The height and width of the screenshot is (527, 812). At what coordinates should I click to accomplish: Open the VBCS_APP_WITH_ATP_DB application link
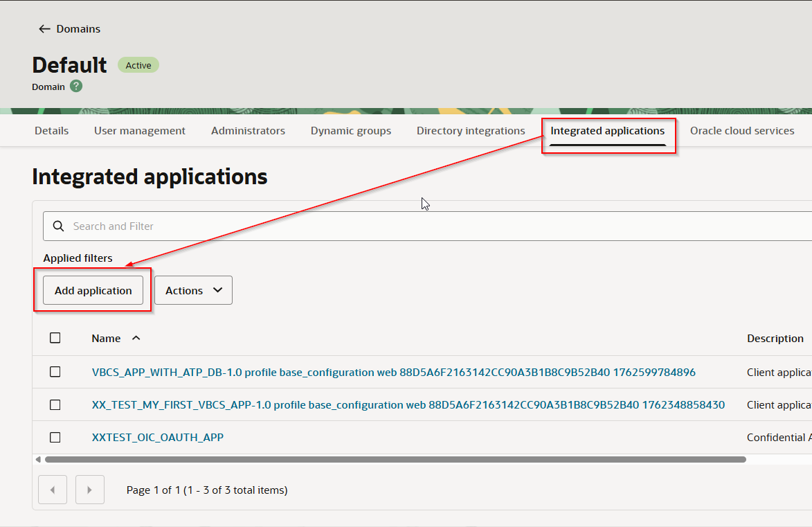pos(393,372)
